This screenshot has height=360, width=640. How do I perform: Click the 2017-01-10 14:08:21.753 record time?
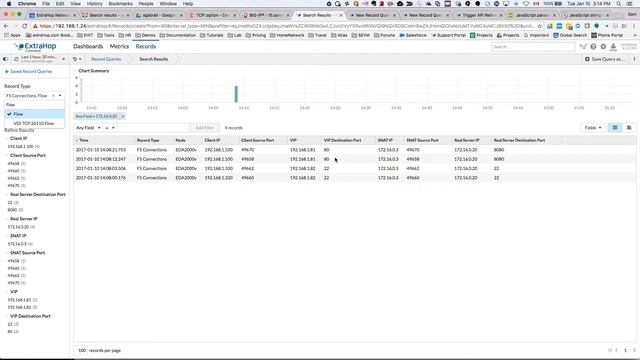101,150
